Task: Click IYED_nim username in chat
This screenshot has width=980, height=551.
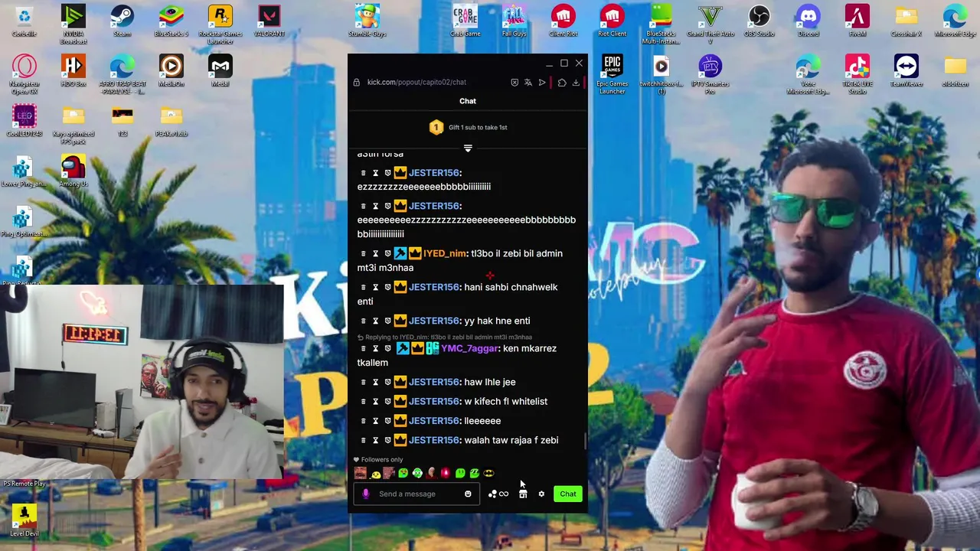Action: click(444, 253)
